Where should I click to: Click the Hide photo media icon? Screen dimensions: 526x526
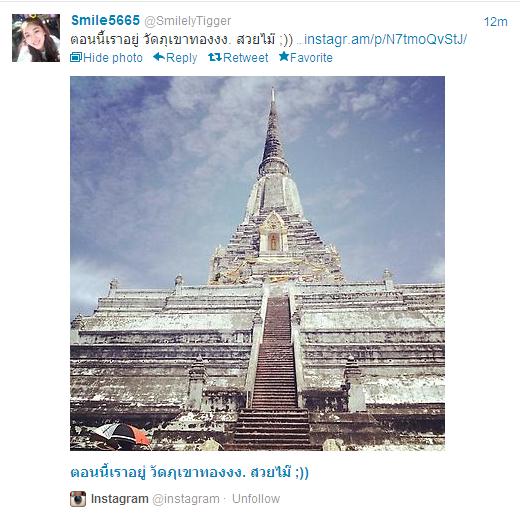tap(76, 58)
